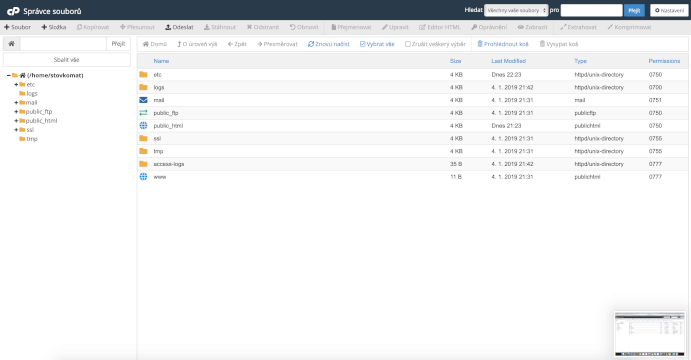Reload the listing with Znovu načíst
The image size is (691, 360).
(x=329, y=44)
